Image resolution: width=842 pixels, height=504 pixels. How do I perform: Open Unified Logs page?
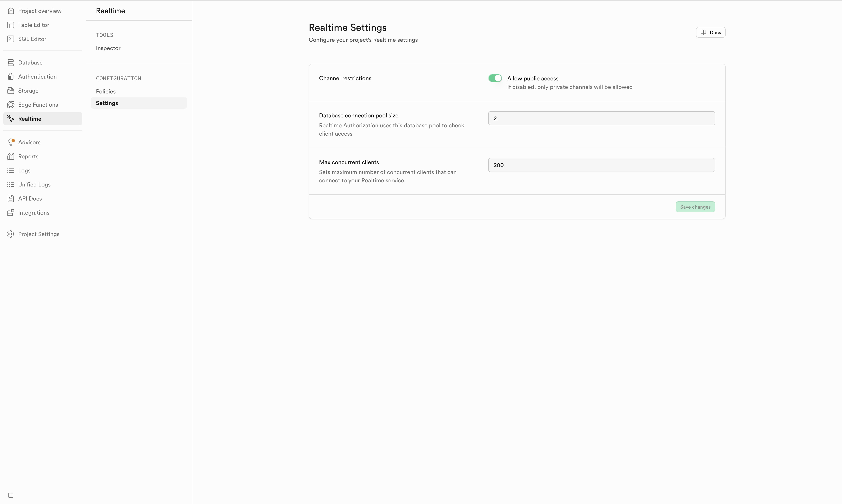[43, 184]
